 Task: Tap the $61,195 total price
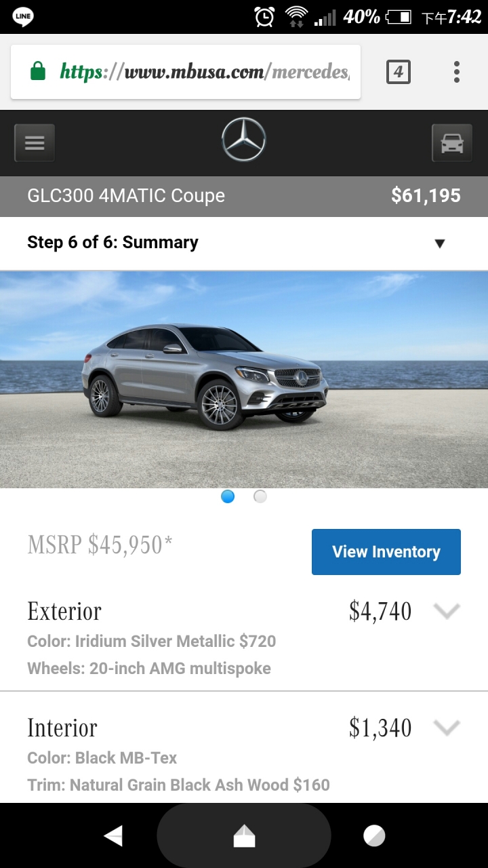point(426,196)
